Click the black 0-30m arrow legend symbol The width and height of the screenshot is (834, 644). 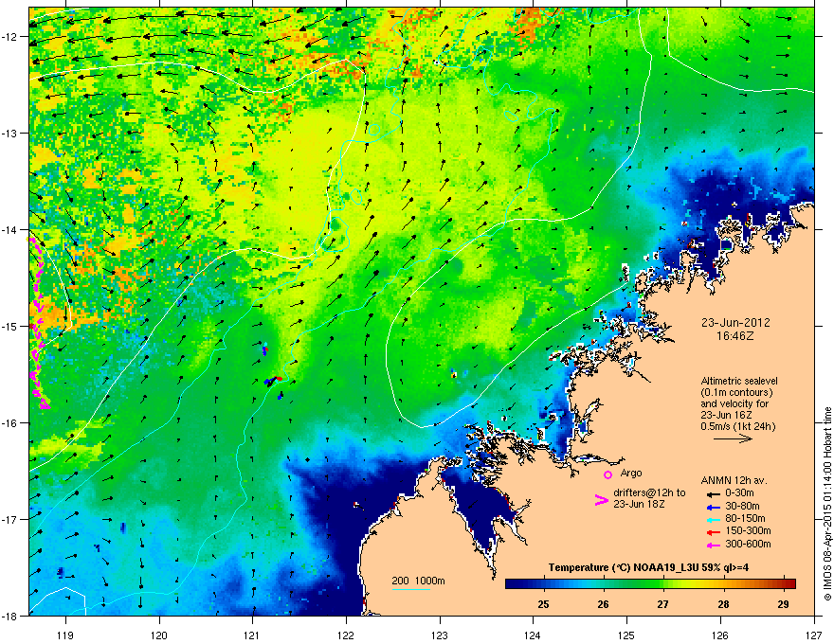click(x=713, y=493)
